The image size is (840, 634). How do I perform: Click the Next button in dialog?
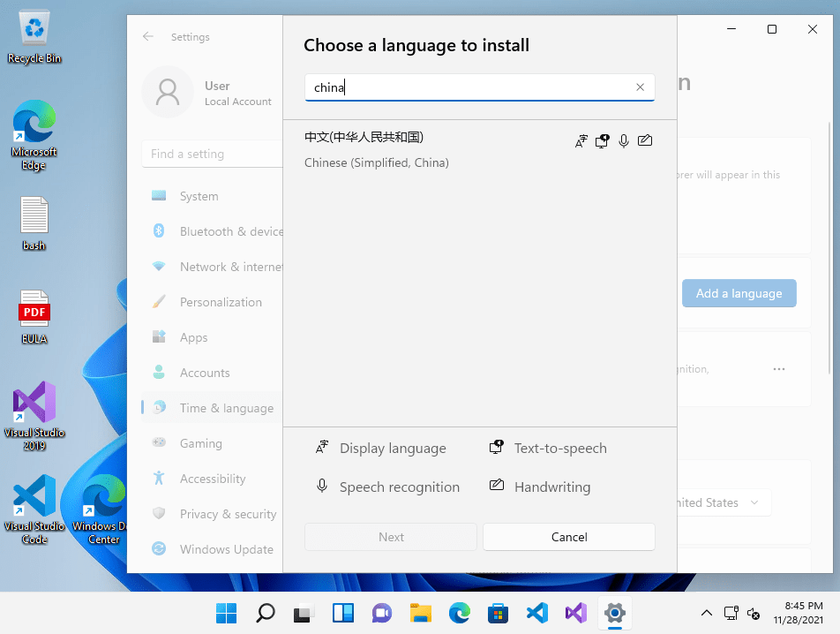click(391, 537)
